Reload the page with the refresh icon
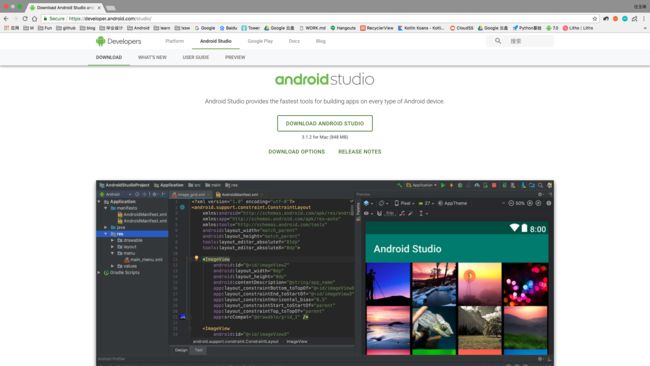 pyautogui.click(x=25, y=19)
